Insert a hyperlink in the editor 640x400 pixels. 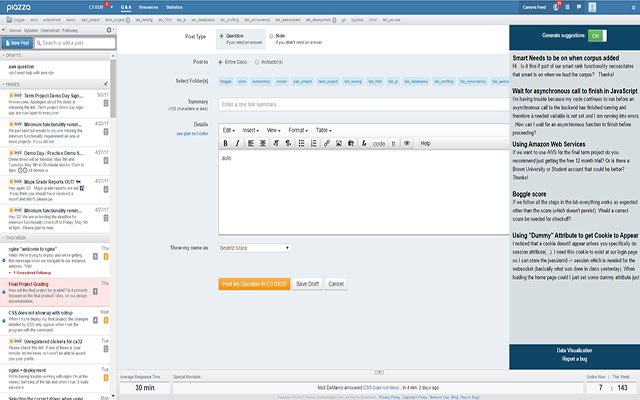(x=327, y=143)
